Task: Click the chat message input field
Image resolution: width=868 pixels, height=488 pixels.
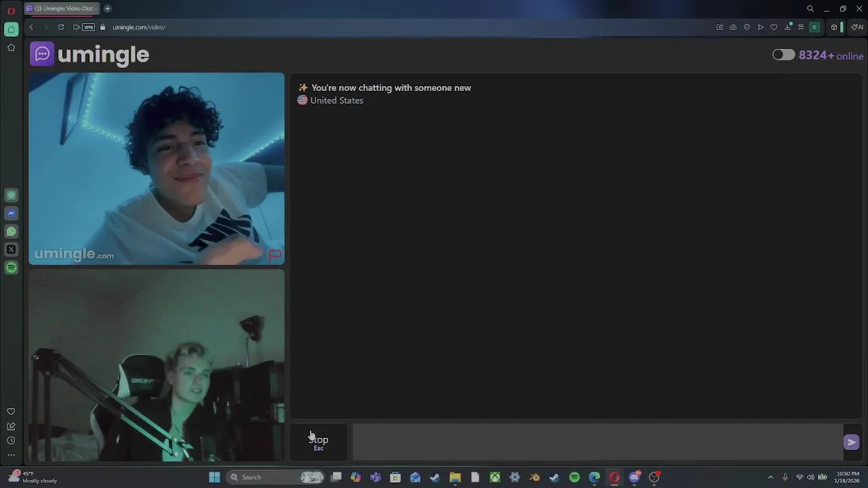Action: pyautogui.click(x=597, y=442)
